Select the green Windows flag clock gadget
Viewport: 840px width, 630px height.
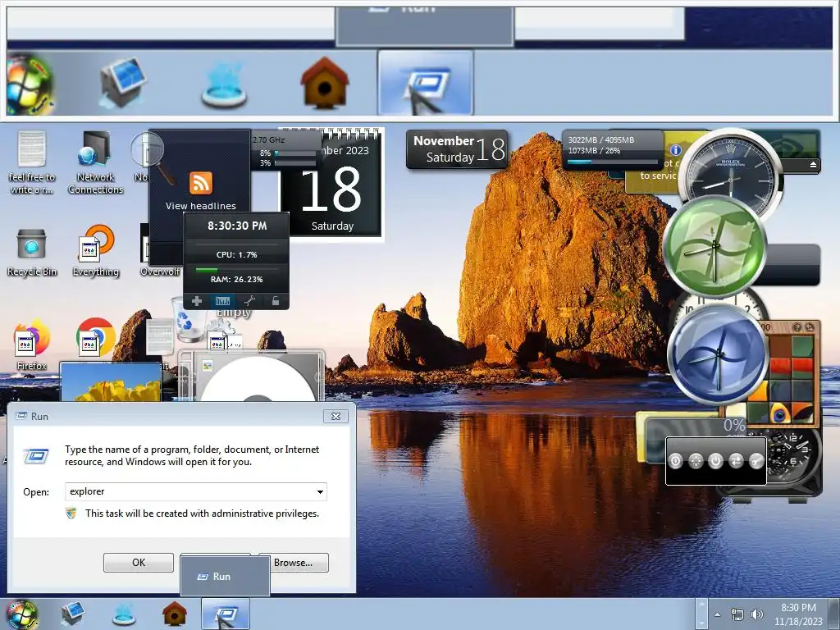coord(714,247)
